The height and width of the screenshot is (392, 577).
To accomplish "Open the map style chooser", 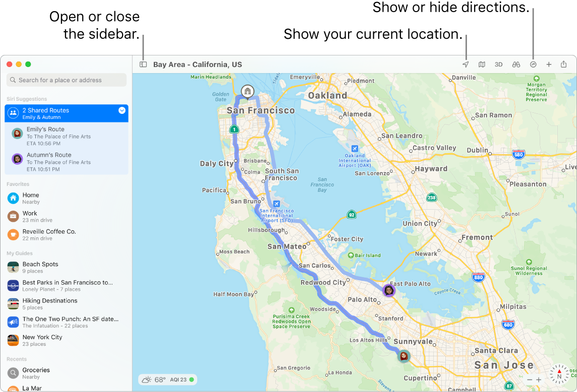I will pos(482,64).
